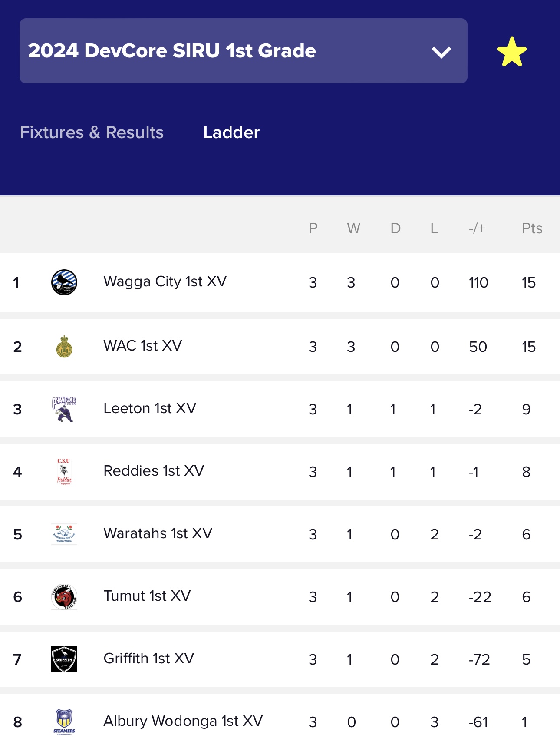Tap the Tumut Bulls logo
560x748 pixels.
[x=64, y=597]
